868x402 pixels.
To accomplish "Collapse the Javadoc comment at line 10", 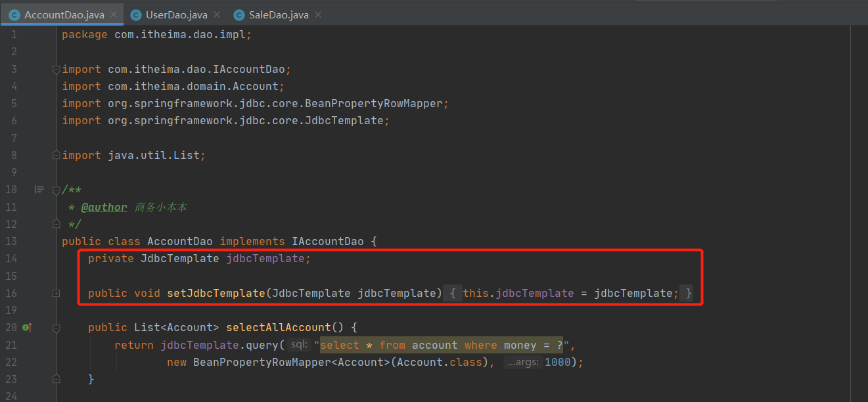I will [x=57, y=190].
